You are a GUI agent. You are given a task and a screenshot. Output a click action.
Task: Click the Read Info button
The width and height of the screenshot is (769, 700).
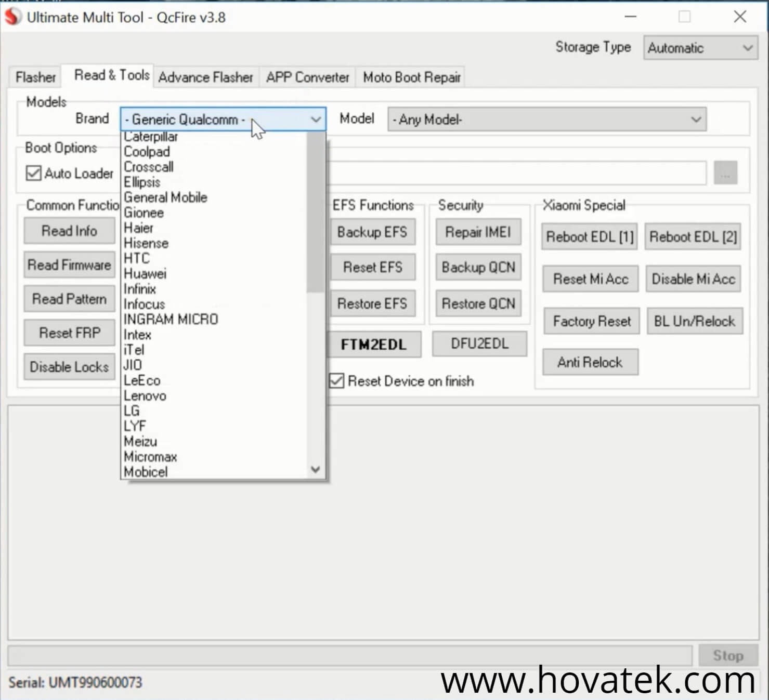pos(69,231)
